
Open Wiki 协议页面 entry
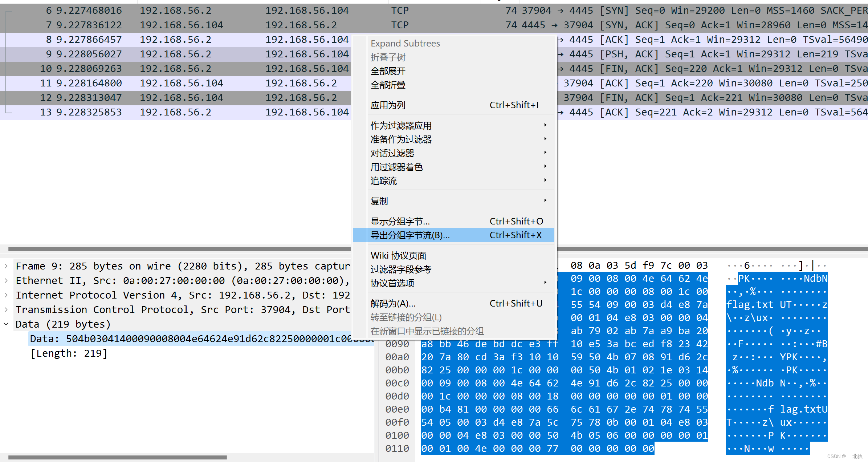pos(398,256)
